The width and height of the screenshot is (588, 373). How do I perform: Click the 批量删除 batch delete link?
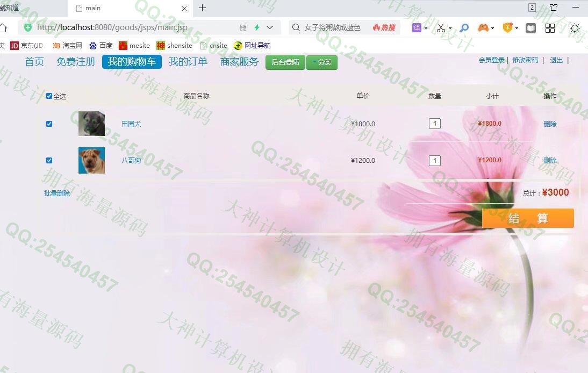[x=57, y=193]
